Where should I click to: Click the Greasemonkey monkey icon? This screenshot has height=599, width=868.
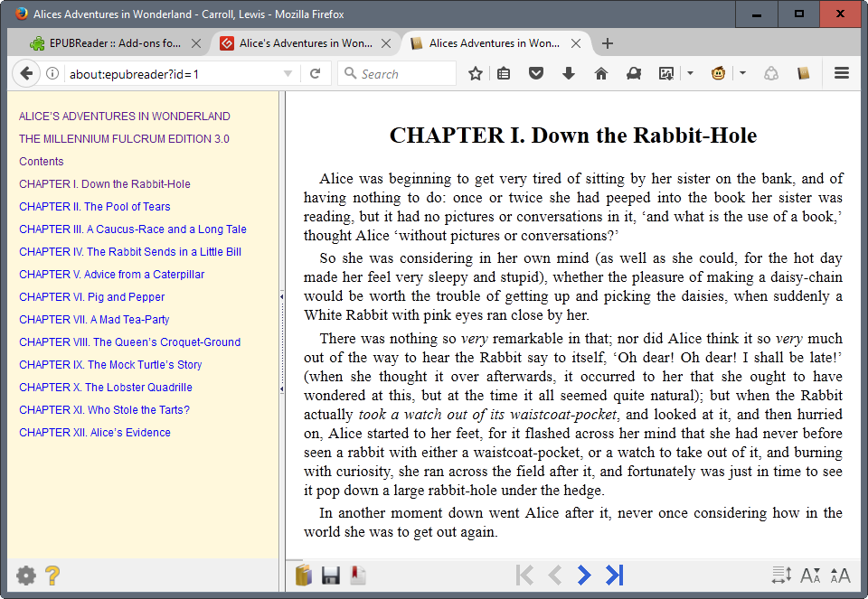(719, 73)
